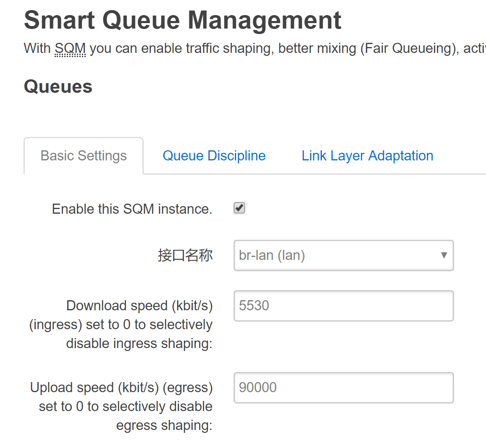Click the 'disable ingress shaping:' label line
This screenshot has width=486, height=448.
(x=139, y=343)
